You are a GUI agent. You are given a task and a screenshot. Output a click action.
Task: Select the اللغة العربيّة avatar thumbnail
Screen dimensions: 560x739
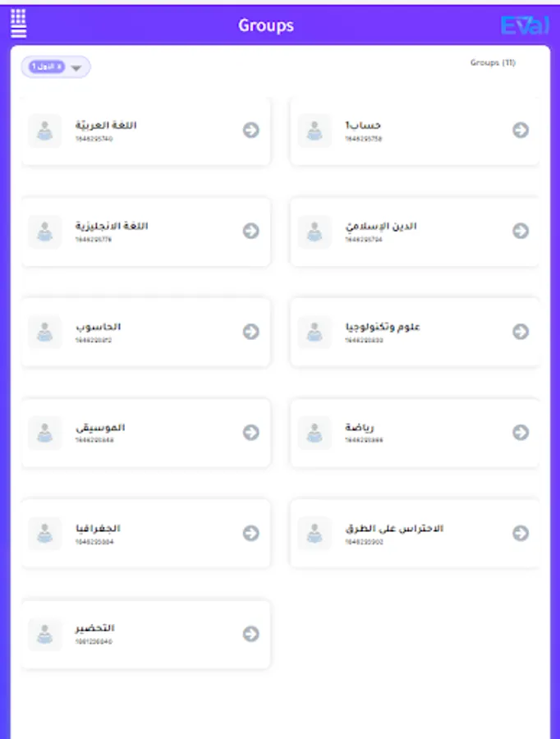[45, 130]
